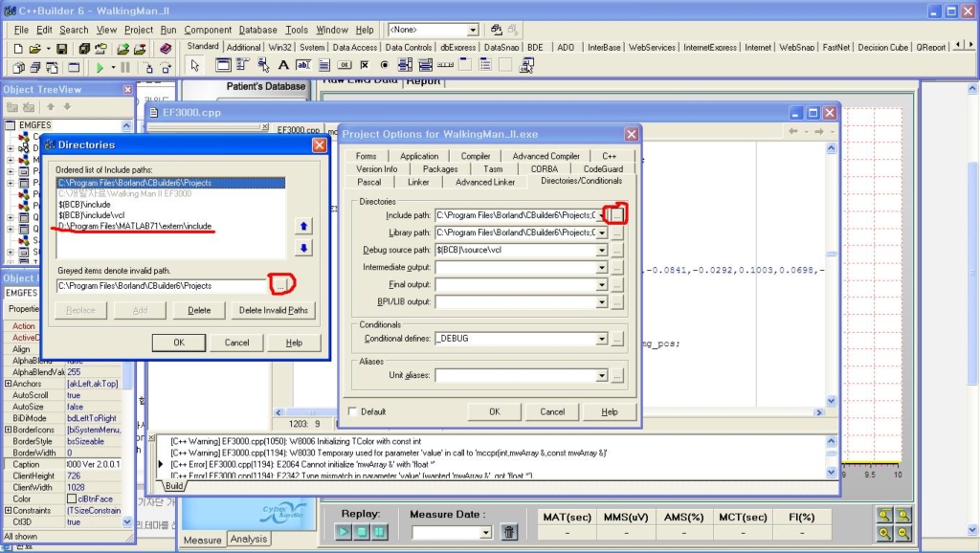Select the Memo component icon
Screen dimensions: 980x553
(323, 64)
